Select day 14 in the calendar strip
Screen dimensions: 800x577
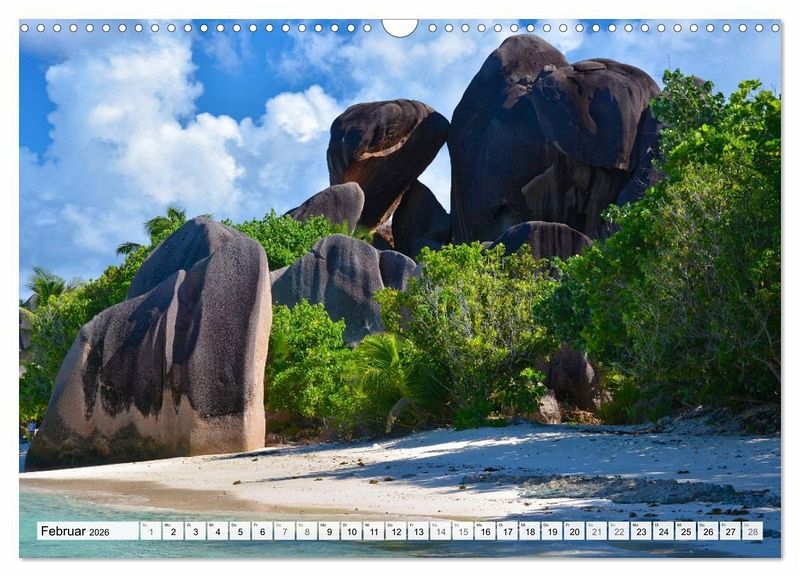coord(440,531)
